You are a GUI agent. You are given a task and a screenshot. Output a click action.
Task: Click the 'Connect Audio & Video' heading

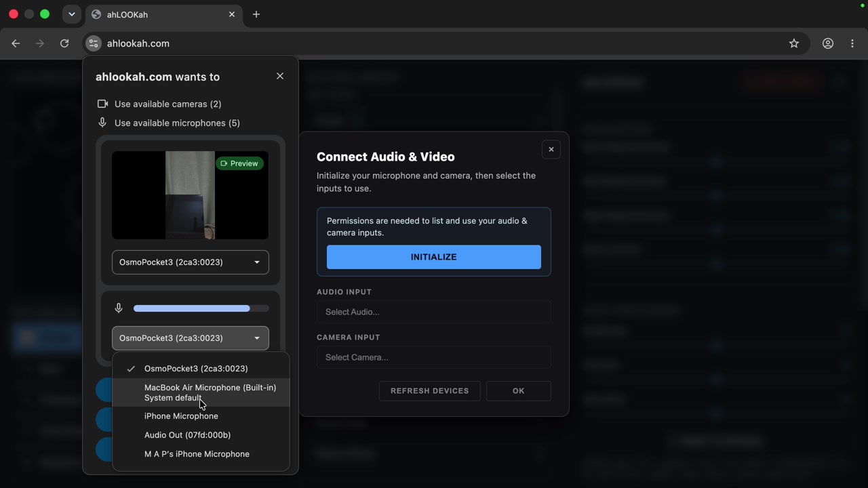coord(386,157)
